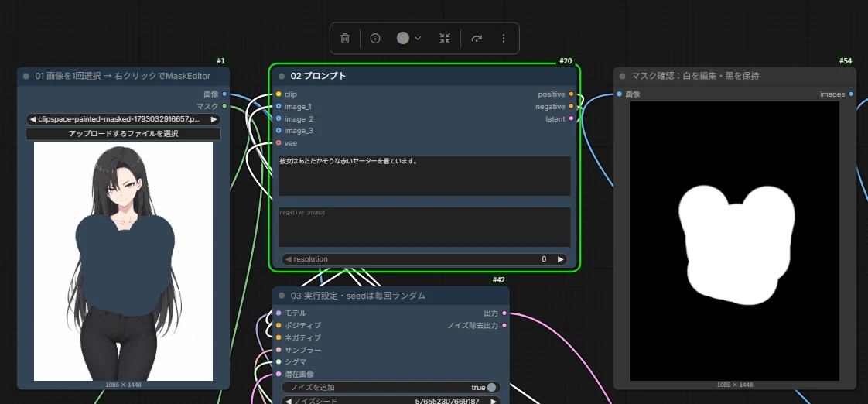Image resolution: width=868 pixels, height=404 pixels.
Task: Click the negative output port
Action: coord(571,106)
